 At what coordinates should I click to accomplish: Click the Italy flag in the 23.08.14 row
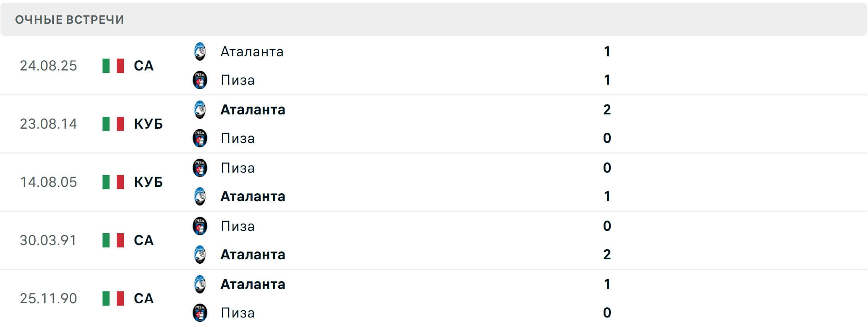[x=110, y=124]
